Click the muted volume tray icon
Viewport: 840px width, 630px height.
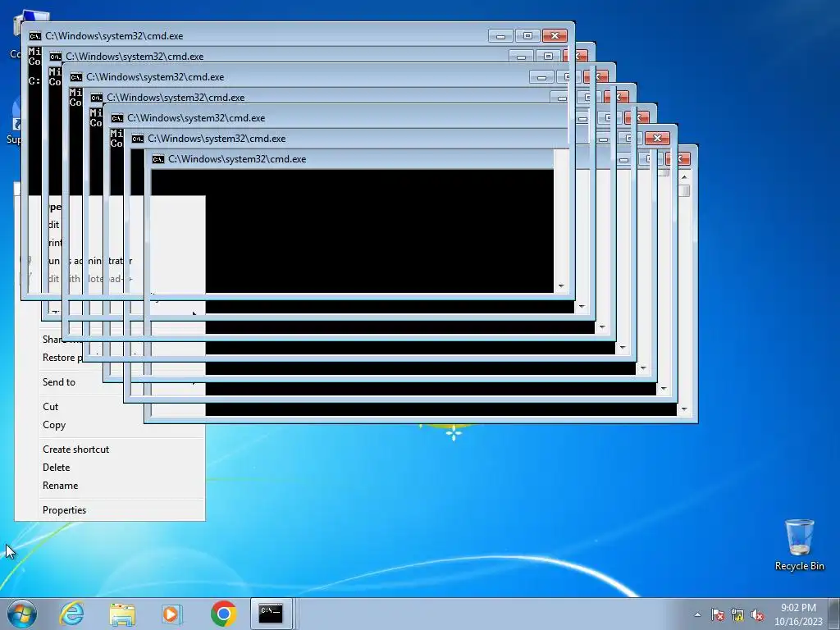[757, 614]
